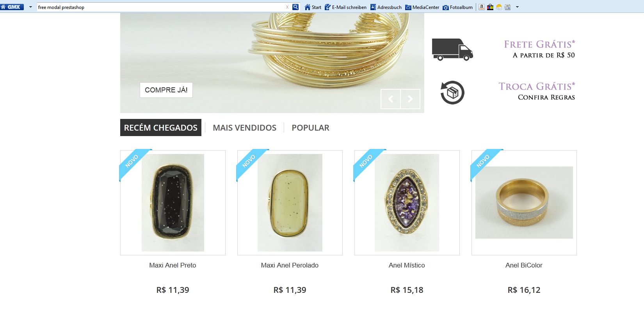Switch to the MAIS VENDIDOS tab

245,128
